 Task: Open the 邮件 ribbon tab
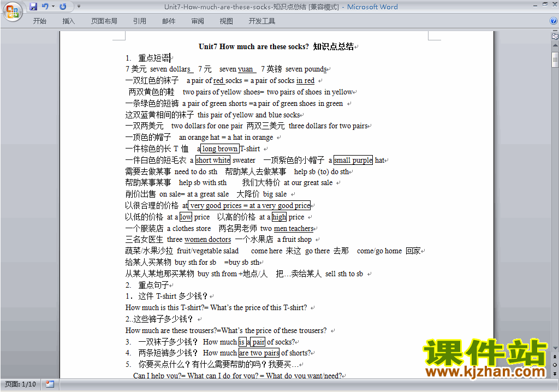(169, 21)
